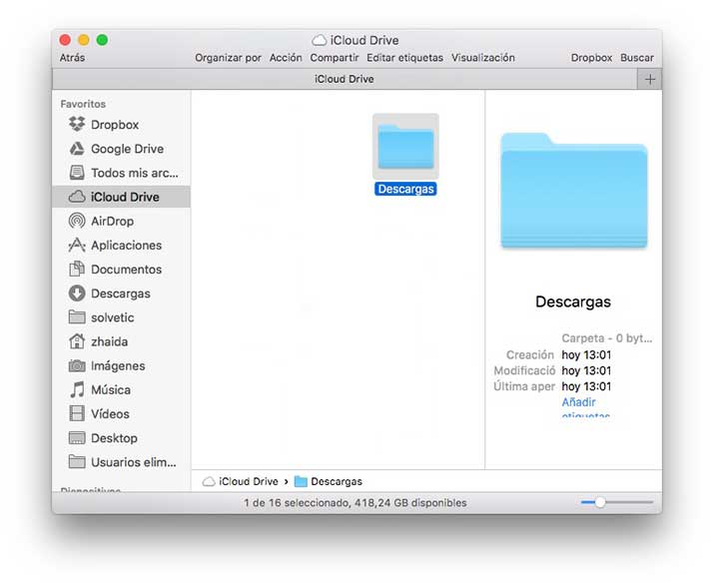The image size is (714, 588).
Task: Click the Modificación time value
Action: click(586, 370)
